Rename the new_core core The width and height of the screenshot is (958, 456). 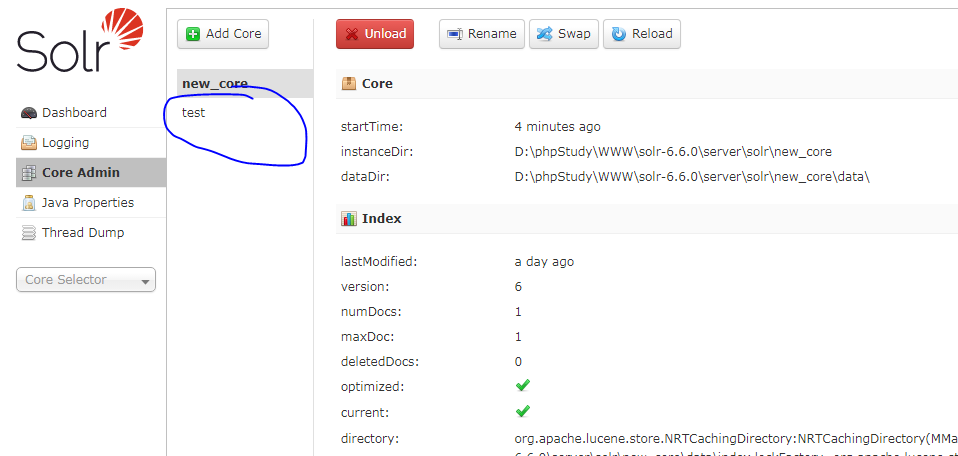(482, 34)
